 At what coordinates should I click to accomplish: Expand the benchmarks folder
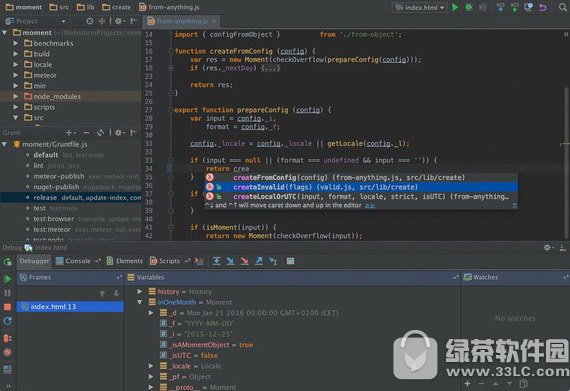pyautogui.click(x=16, y=43)
